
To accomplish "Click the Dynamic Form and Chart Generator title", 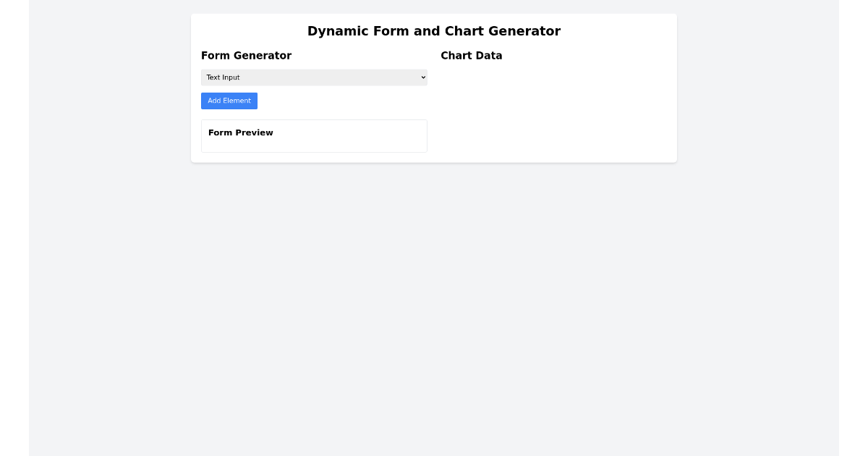I will point(434,31).
